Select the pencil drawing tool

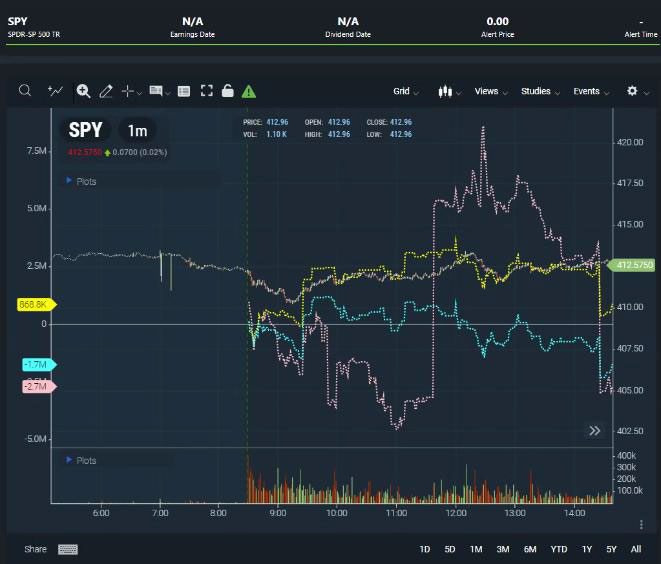[x=105, y=91]
